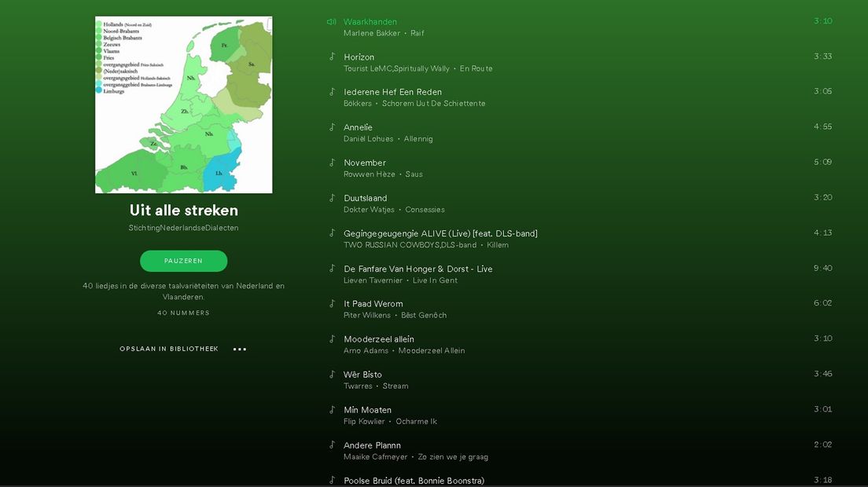The image size is (868, 487).
Task: Click the note icon beside Annelie
Action: [332, 127]
